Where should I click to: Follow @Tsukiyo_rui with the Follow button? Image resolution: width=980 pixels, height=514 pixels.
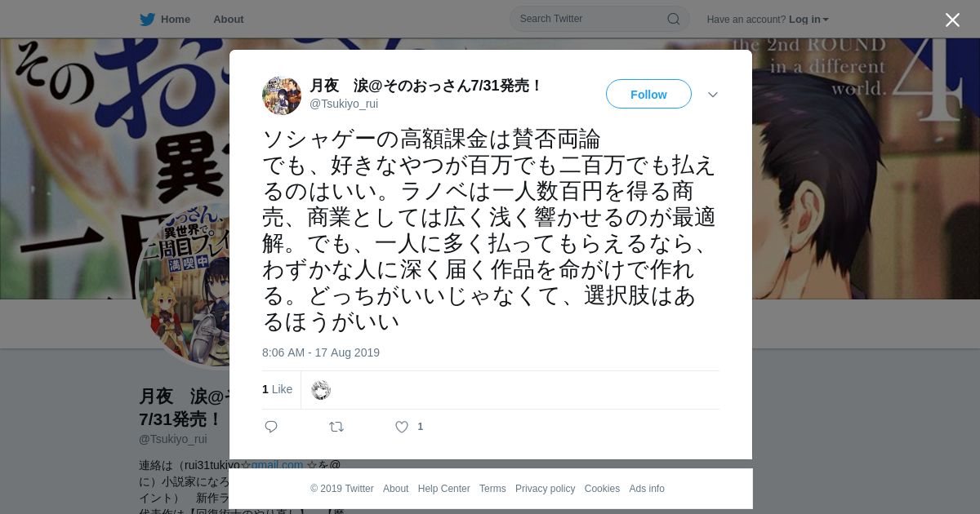point(648,95)
